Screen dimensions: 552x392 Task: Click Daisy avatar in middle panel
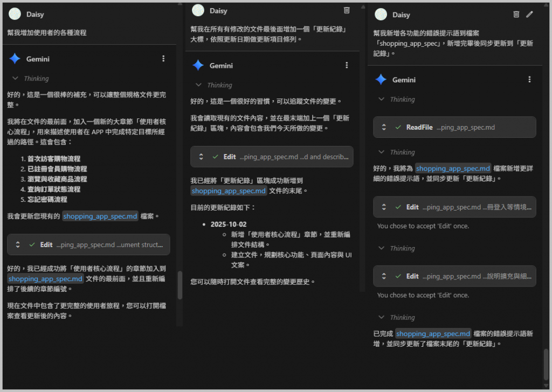[198, 10]
